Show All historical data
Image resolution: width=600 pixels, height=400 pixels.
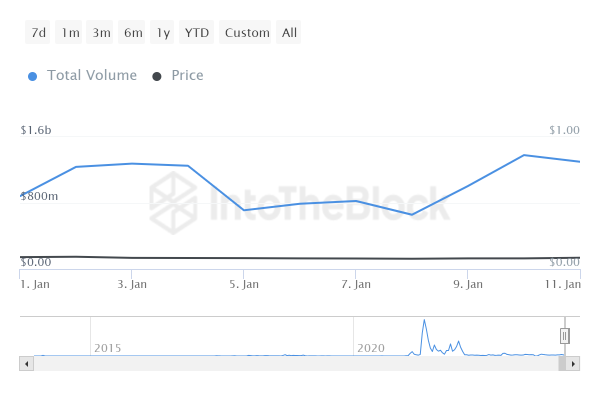[289, 33]
